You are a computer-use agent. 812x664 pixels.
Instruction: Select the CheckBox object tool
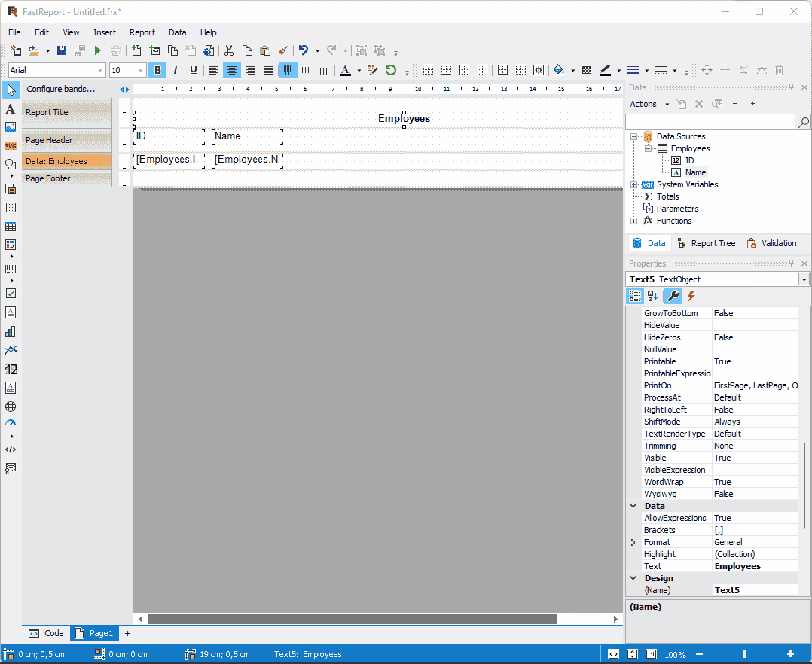11,294
